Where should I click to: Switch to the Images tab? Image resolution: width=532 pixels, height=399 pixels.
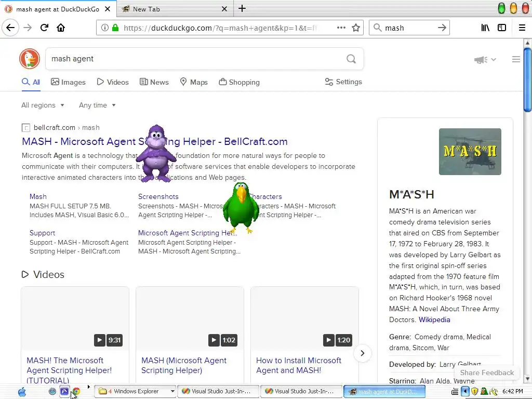pyautogui.click(x=68, y=82)
